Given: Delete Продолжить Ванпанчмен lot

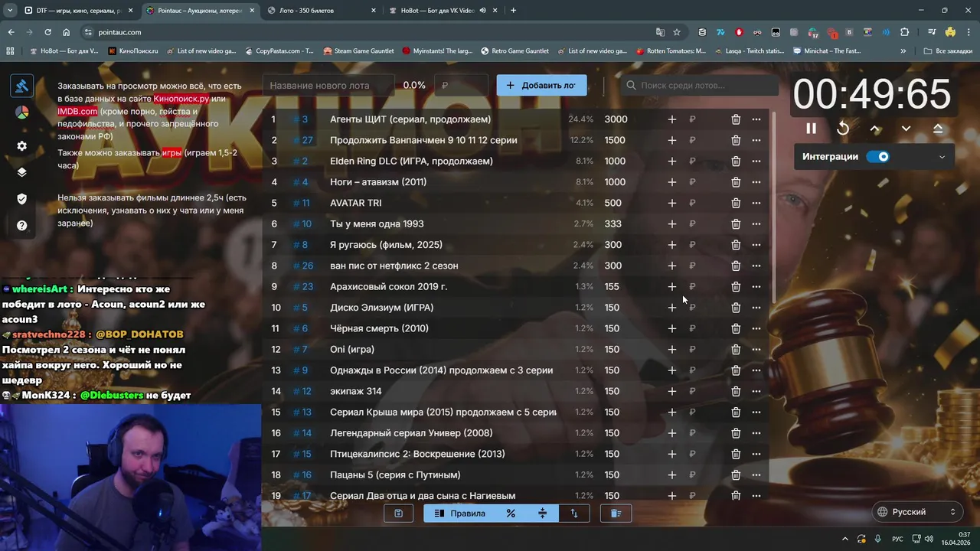Looking at the screenshot, I should click(736, 140).
